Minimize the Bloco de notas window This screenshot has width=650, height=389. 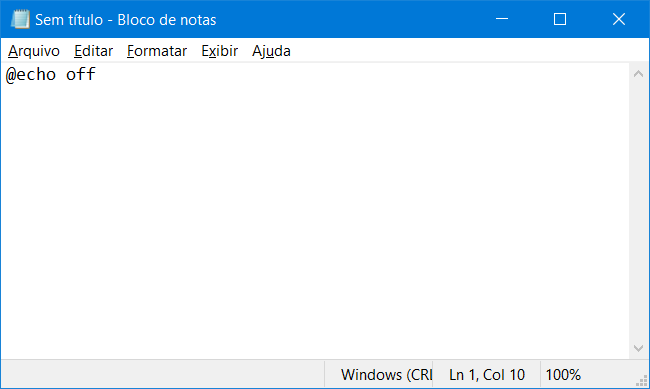pyautogui.click(x=502, y=19)
